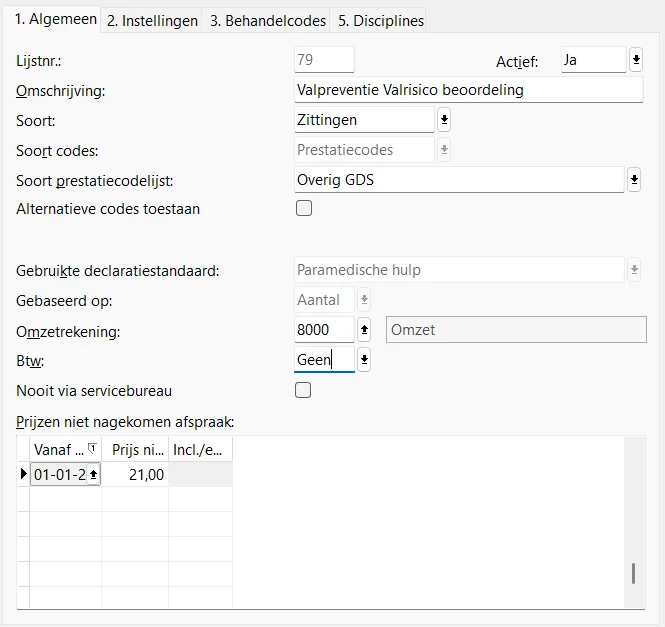This screenshot has width=665, height=627.
Task: Open the 3. Behandelcodes tab
Action: click(267, 20)
